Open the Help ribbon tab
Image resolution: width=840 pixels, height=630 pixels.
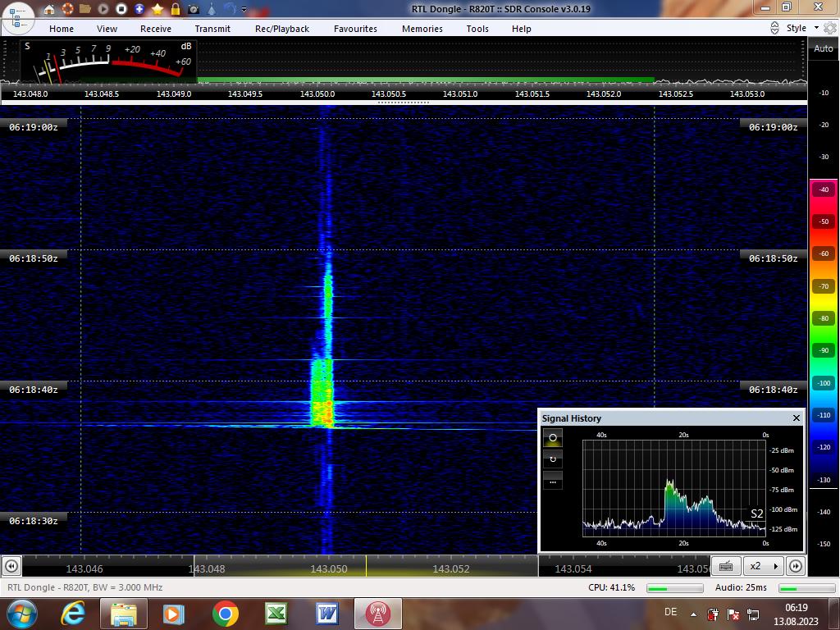[x=521, y=29]
